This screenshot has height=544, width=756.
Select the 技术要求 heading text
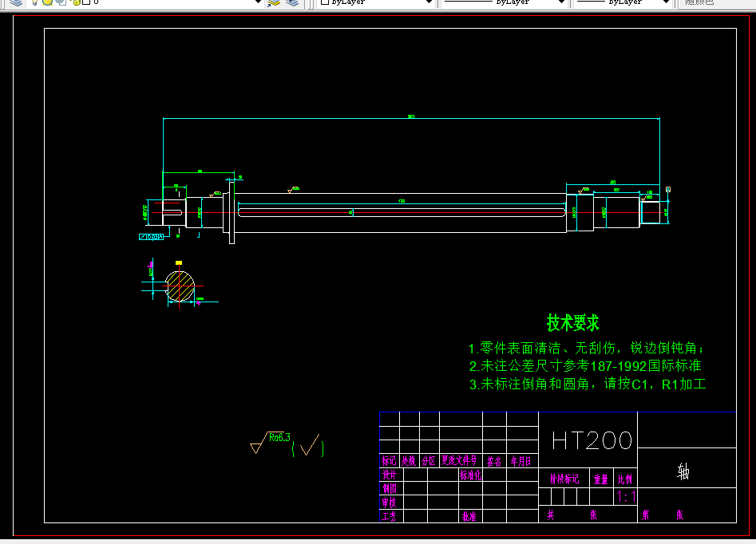tap(572, 323)
